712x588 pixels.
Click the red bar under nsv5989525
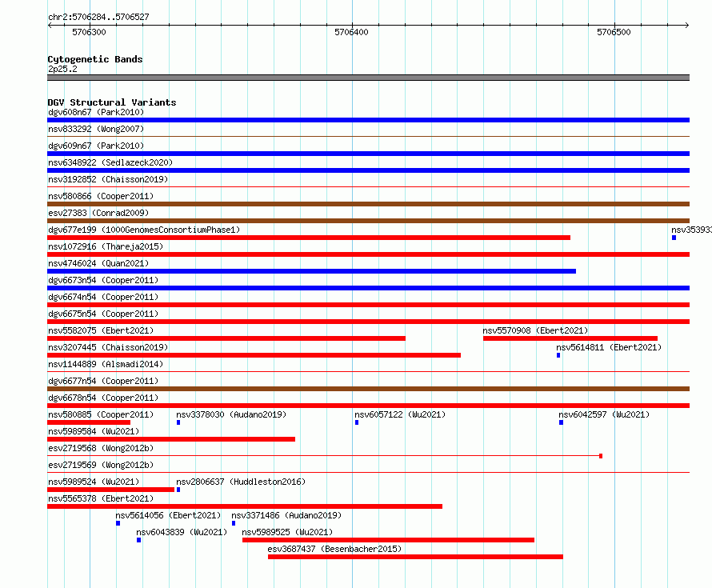tap(388, 540)
